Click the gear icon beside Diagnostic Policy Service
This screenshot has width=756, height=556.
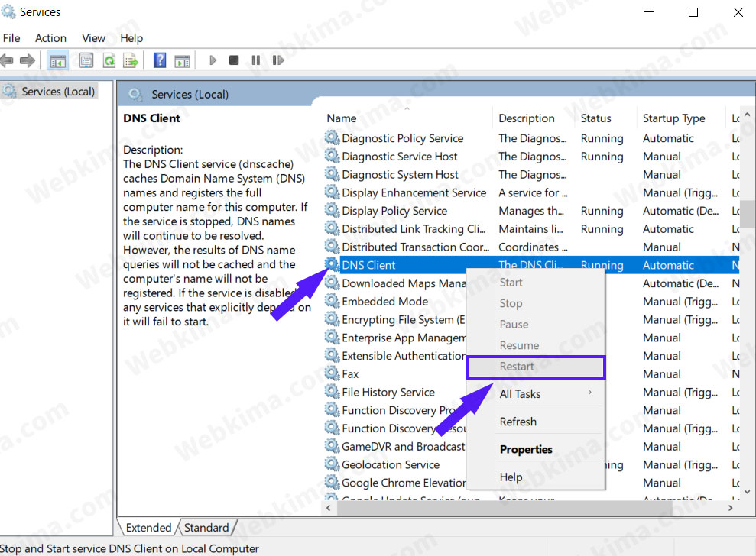click(x=332, y=137)
